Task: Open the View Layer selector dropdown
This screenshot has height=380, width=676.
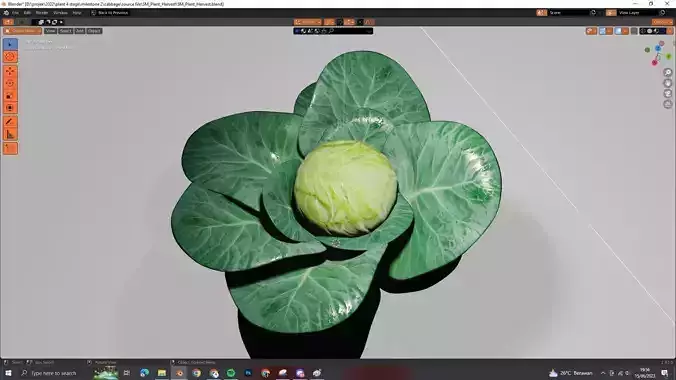Action: click(x=611, y=13)
